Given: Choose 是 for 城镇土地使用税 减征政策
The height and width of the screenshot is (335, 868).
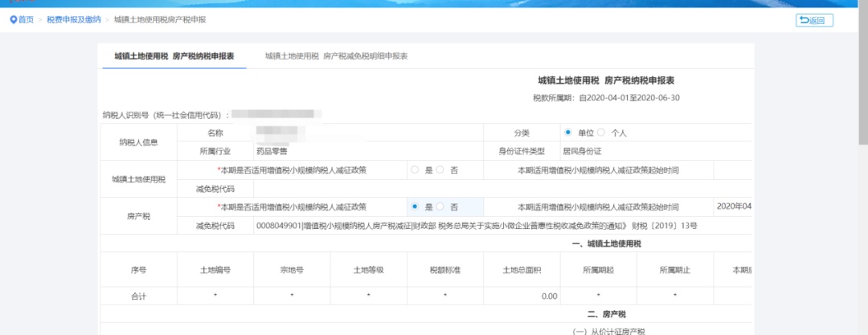Looking at the screenshot, I should (x=415, y=170).
